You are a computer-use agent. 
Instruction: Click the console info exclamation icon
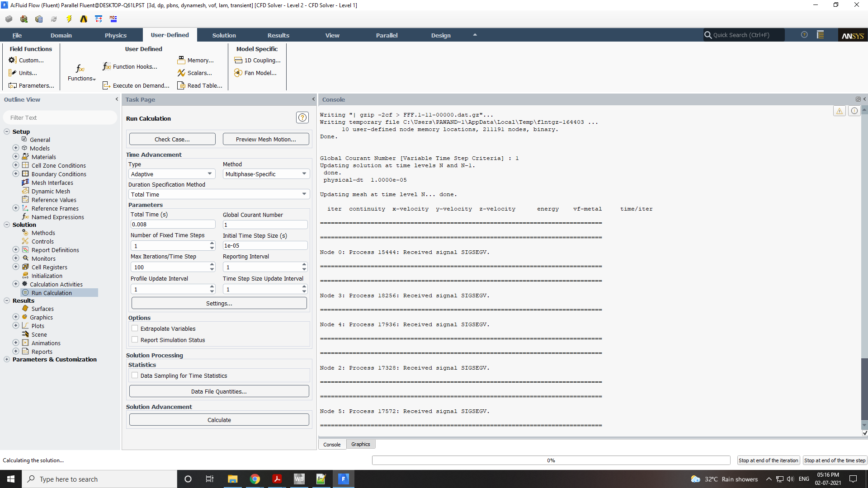854,111
